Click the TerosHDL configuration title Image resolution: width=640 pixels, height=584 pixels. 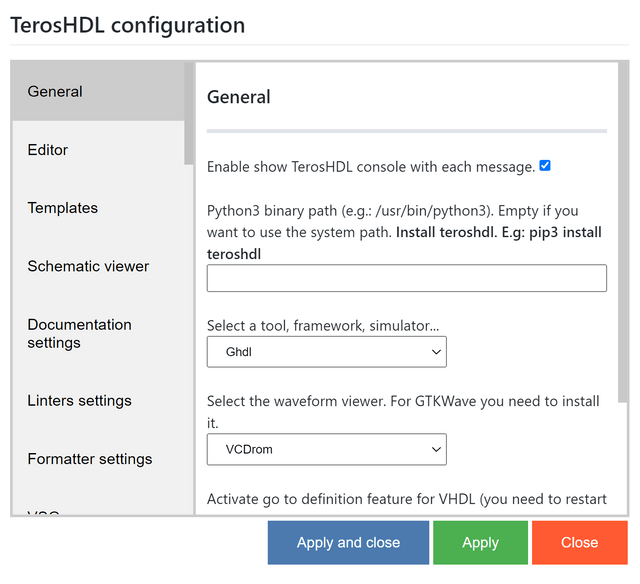pyautogui.click(x=127, y=25)
